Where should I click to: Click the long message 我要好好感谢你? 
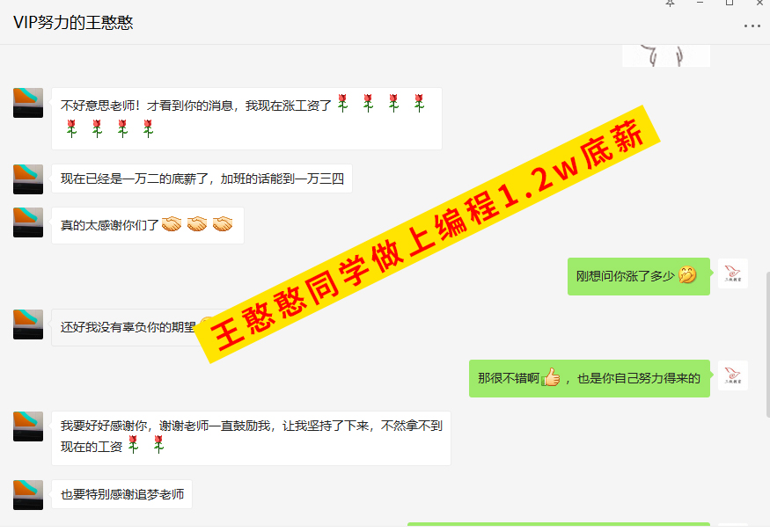coord(251,438)
